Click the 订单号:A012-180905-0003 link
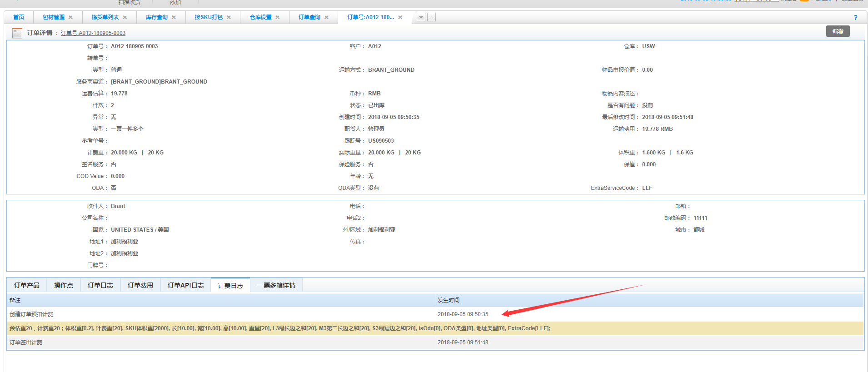868x372 pixels. (93, 33)
